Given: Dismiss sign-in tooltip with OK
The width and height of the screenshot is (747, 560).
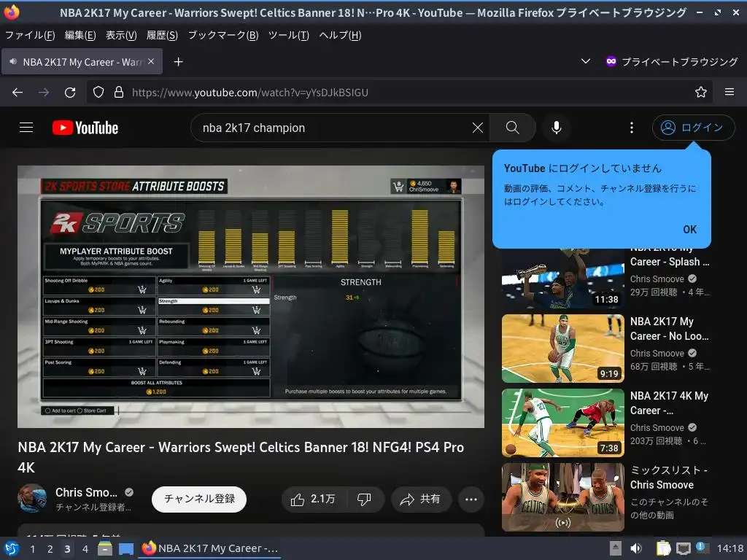Looking at the screenshot, I should (x=689, y=230).
